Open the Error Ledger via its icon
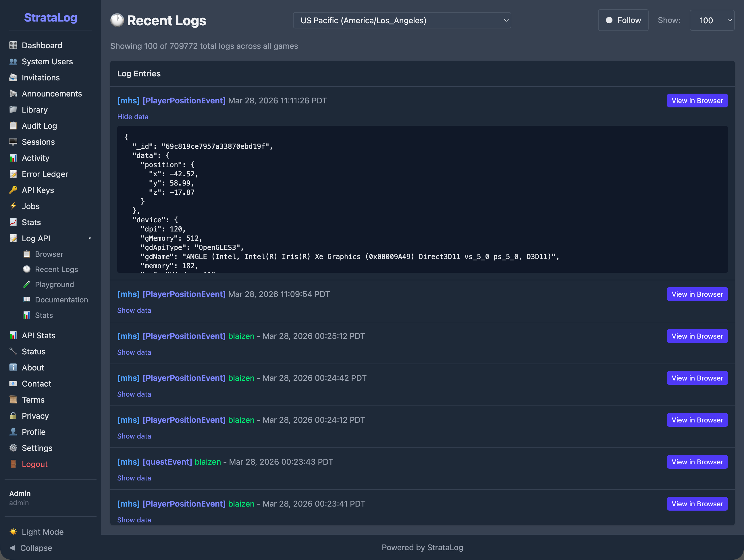The height and width of the screenshot is (560, 744). pyautogui.click(x=13, y=174)
